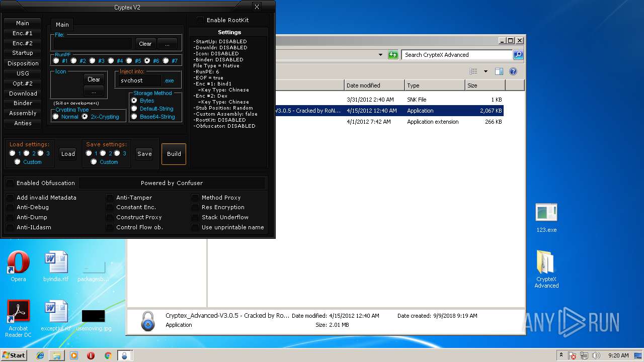This screenshot has height=362, width=644.
Task: Click the Explorer search magnifier icon
Action: [518, 55]
